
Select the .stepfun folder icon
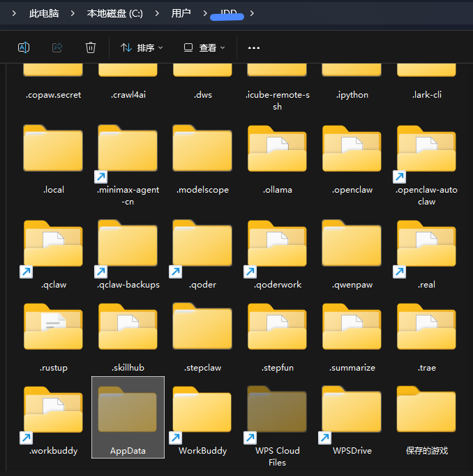coord(277,327)
